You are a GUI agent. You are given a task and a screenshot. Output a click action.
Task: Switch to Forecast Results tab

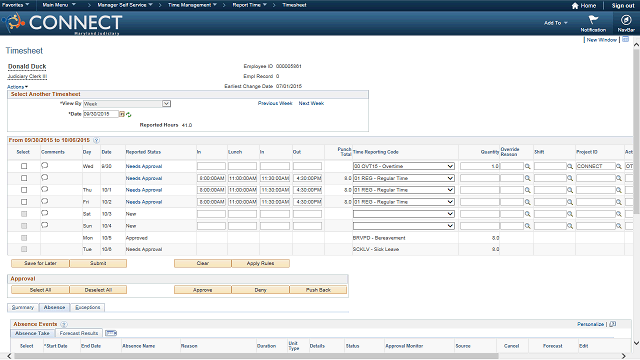[79, 333]
